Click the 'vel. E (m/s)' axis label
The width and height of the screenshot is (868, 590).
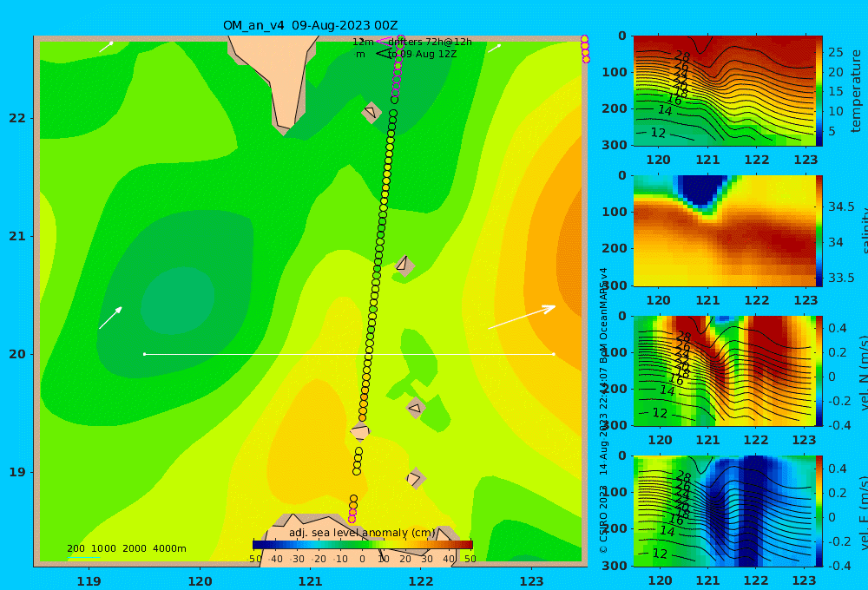point(863,513)
